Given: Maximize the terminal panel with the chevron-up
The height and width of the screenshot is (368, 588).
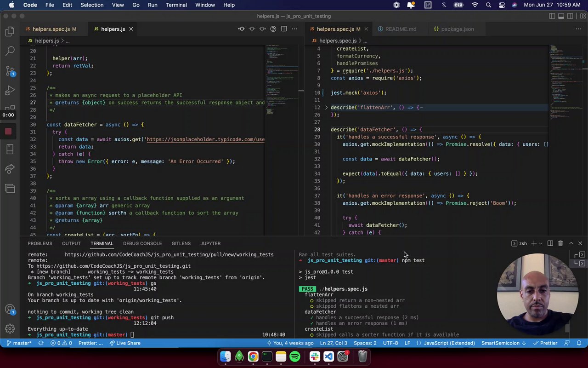Looking at the screenshot, I should tap(571, 243).
